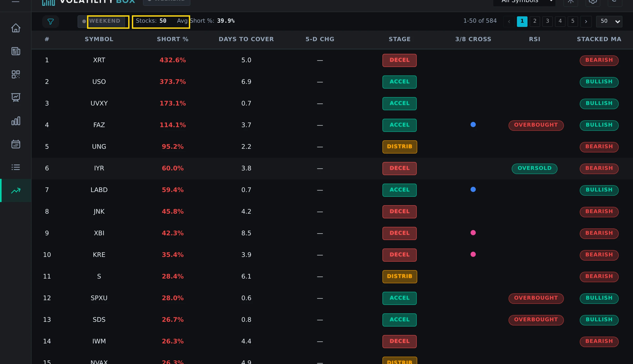Select page 3 in the pagination
Viewport: 633px width, 364px height.
point(548,21)
